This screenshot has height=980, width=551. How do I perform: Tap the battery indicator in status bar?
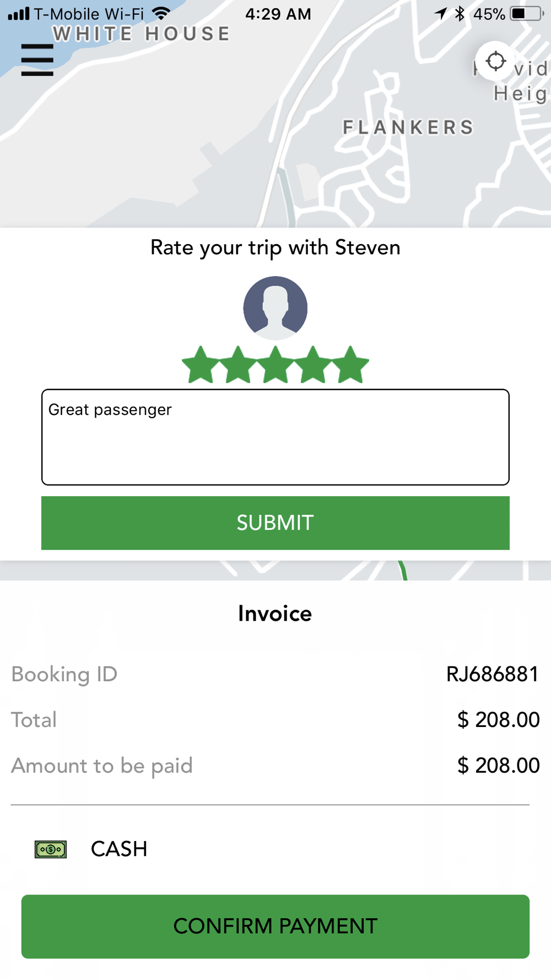click(x=526, y=14)
